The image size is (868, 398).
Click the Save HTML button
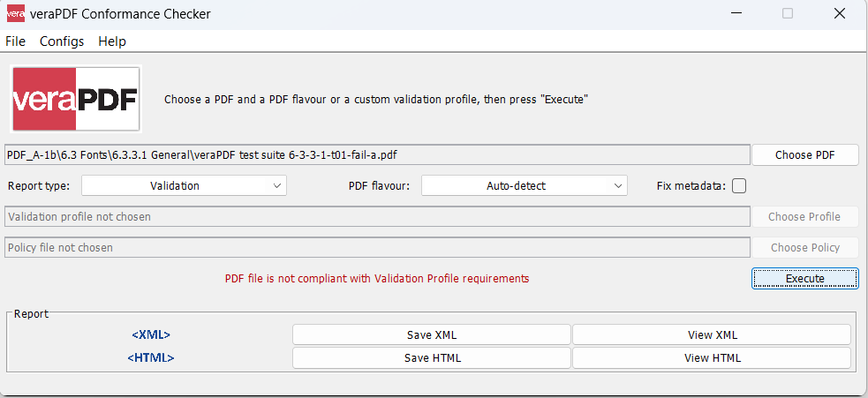tap(432, 358)
